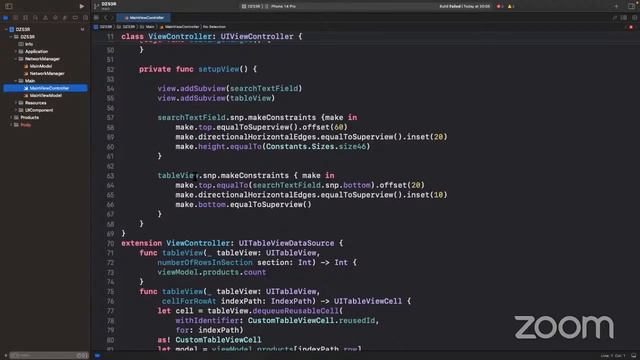Collapse the DZ53R group folder
640x360 pixels.
(11, 37)
